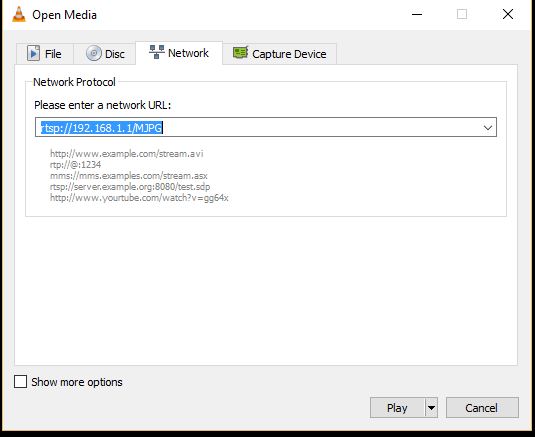Click the Show more options label
The width and height of the screenshot is (535, 437).
pos(77,382)
